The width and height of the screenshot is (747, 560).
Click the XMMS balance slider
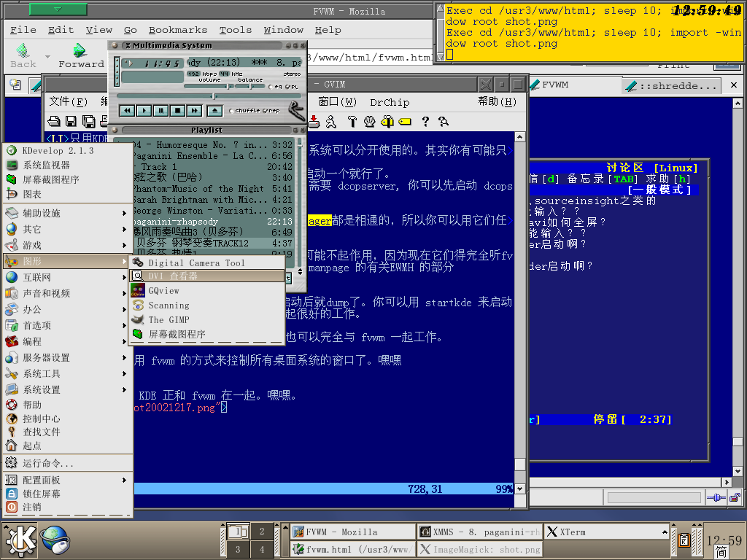(x=251, y=86)
